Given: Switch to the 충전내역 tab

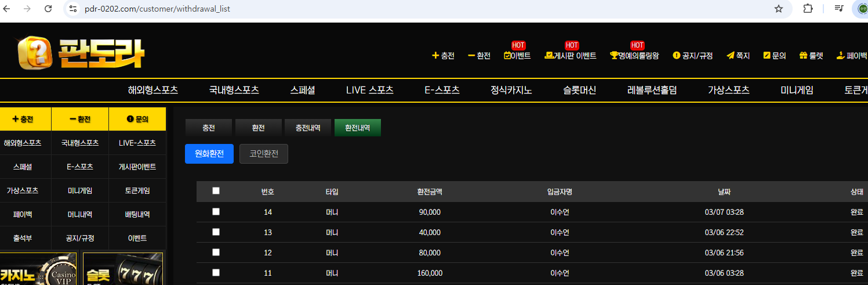Looking at the screenshot, I should pyautogui.click(x=308, y=128).
